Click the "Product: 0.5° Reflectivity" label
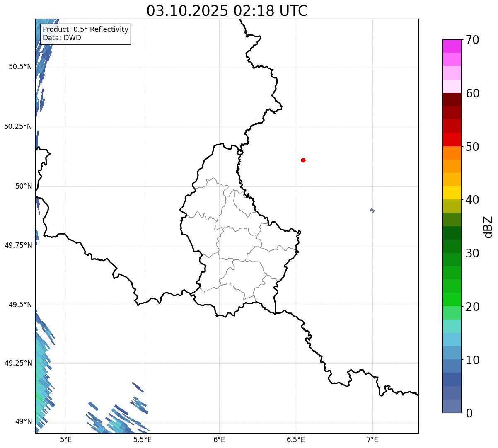The height and width of the screenshot is (448, 498). click(86, 30)
